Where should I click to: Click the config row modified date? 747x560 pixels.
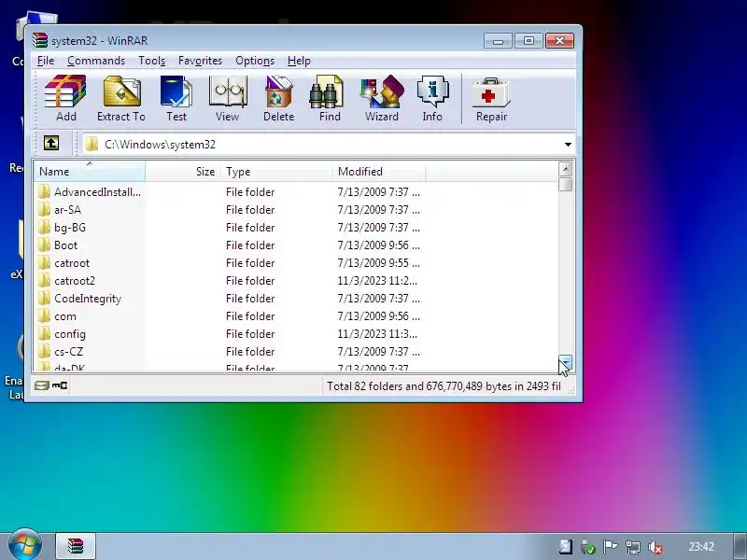(377, 334)
